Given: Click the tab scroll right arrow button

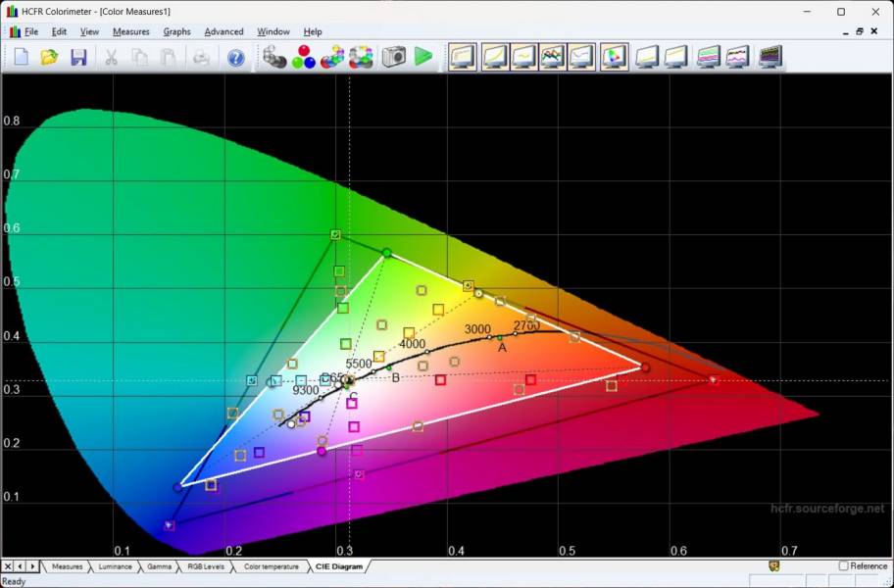Looking at the screenshot, I should [x=32, y=566].
